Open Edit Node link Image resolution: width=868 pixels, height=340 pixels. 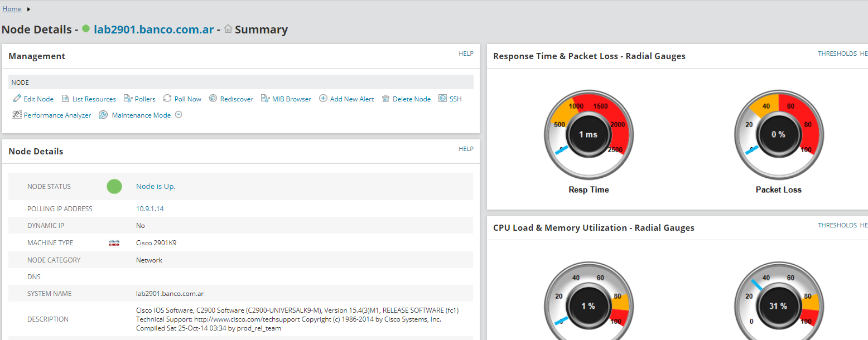pyautogui.click(x=38, y=99)
